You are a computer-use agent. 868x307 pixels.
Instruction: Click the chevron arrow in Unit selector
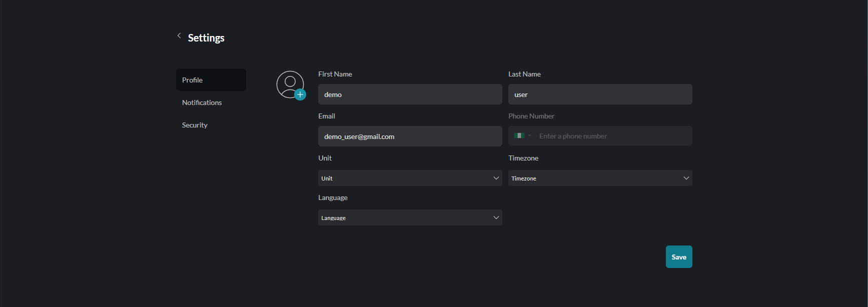pos(496,178)
